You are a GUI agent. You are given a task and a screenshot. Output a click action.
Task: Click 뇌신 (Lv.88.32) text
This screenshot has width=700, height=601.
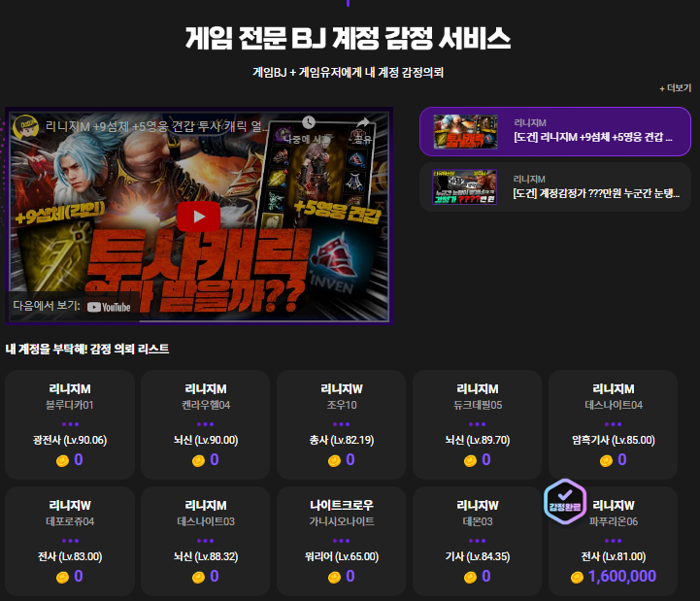tap(206, 556)
